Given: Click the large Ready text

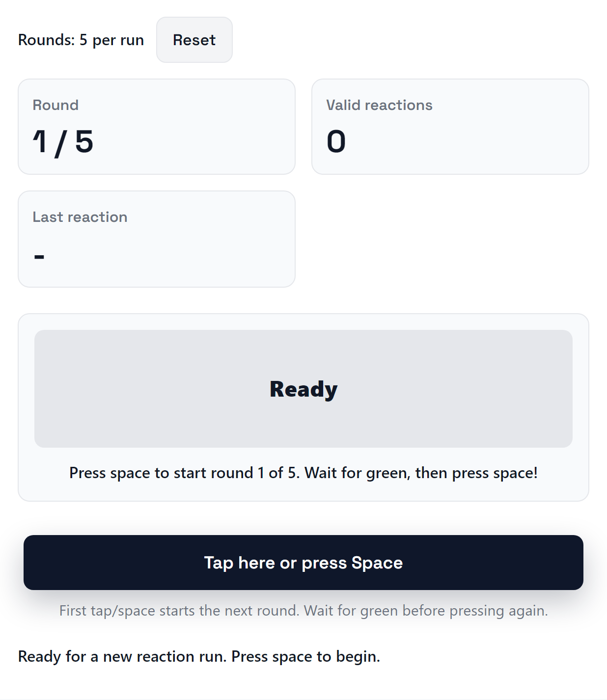Looking at the screenshot, I should point(303,388).
